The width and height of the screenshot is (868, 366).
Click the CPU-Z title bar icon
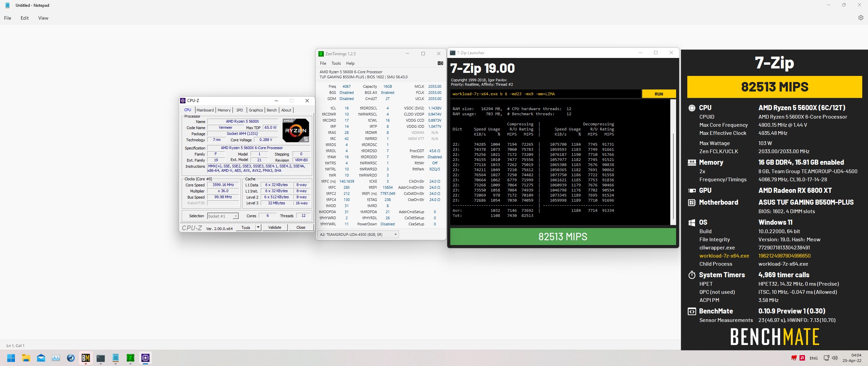(183, 101)
